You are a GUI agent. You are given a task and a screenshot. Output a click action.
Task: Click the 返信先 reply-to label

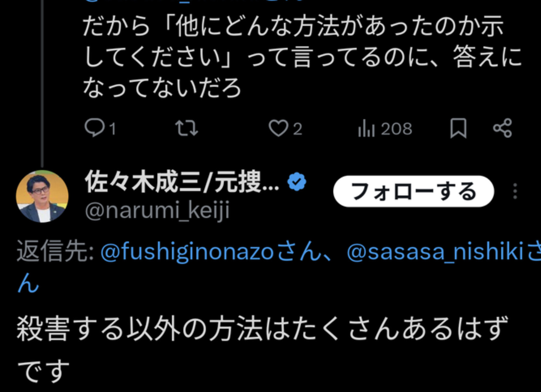(55, 251)
